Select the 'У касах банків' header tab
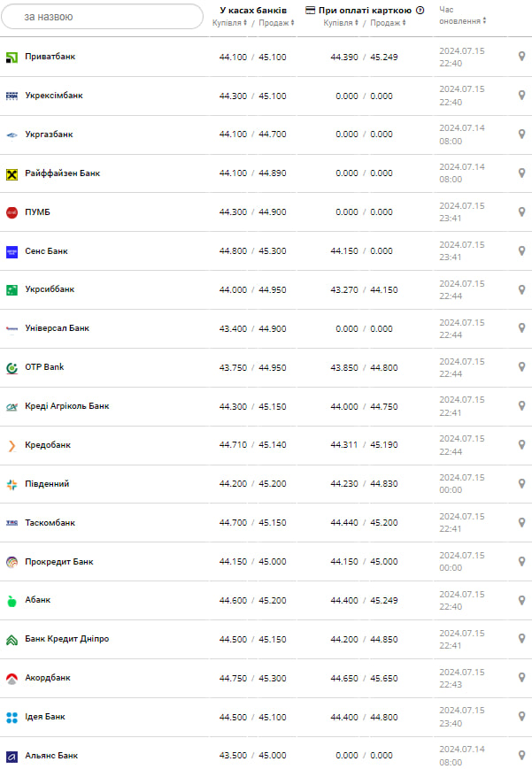 (252, 11)
